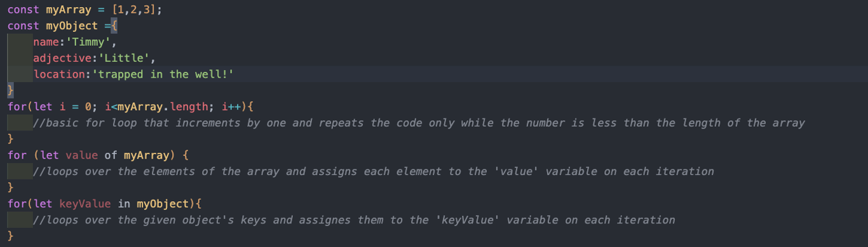Image resolution: width=868 pixels, height=247 pixels.
Task: Click the opening brace after myObject
Action: tap(114, 26)
